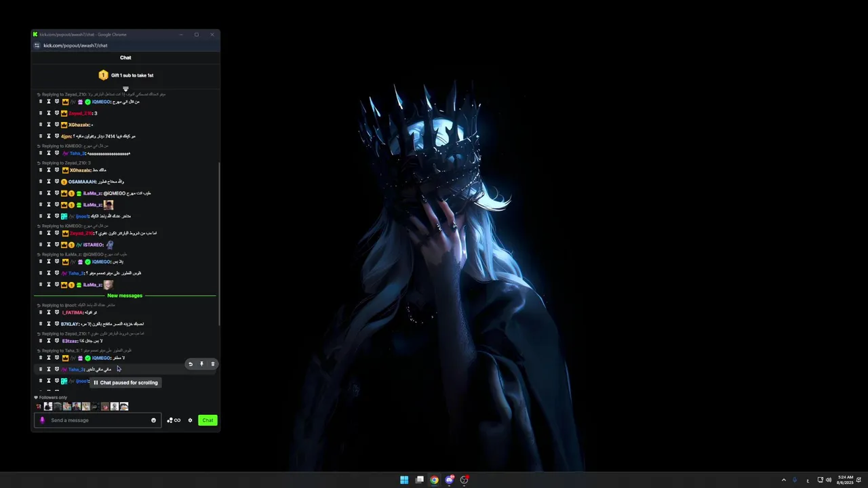868x488 pixels.
Task: Click the language indicator in the taskbar
Action: coord(808,480)
